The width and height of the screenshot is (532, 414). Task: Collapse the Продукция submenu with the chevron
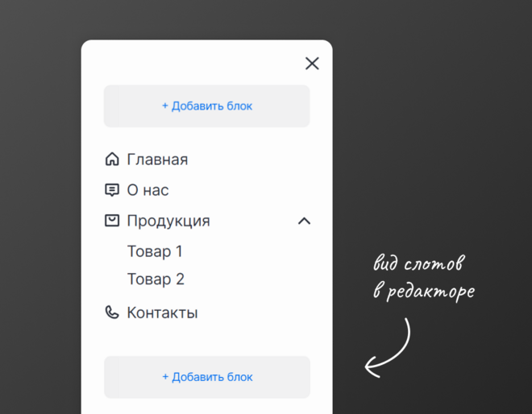[305, 221]
